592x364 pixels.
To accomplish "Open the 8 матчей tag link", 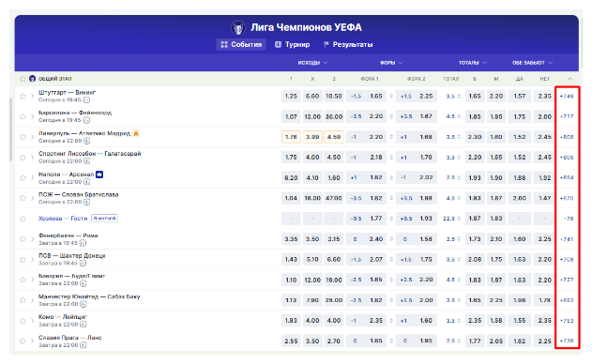I will tap(104, 219).
